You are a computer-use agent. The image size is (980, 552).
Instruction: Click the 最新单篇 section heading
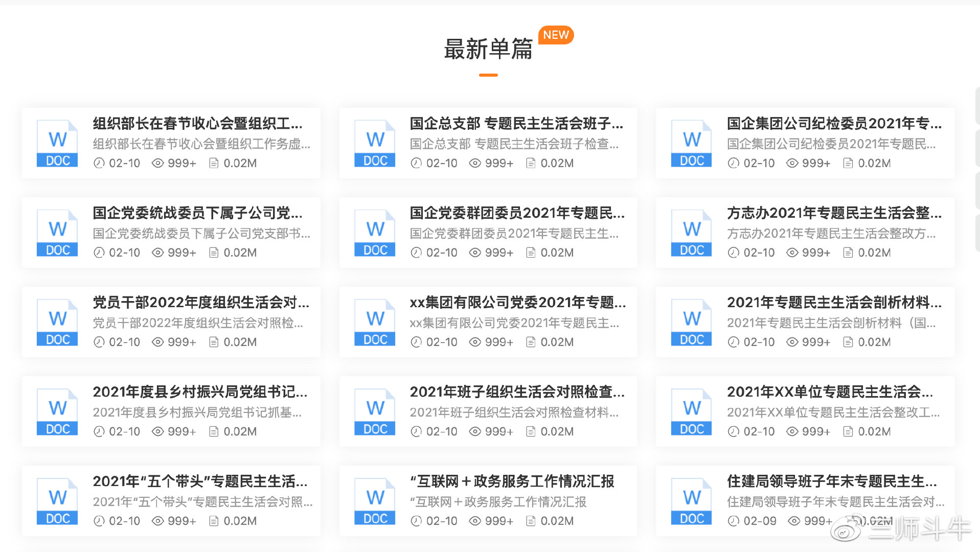point(488,50)
